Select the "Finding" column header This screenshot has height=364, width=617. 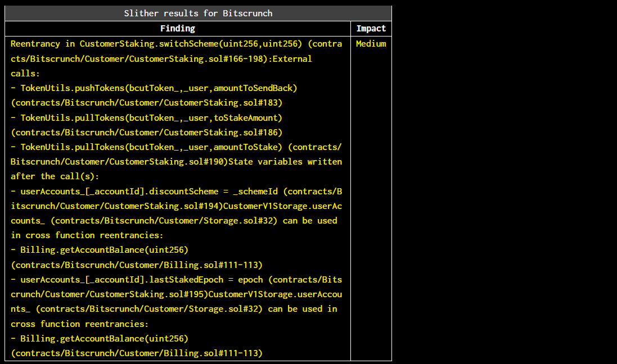pyautogui.click(x=178, y=28)
